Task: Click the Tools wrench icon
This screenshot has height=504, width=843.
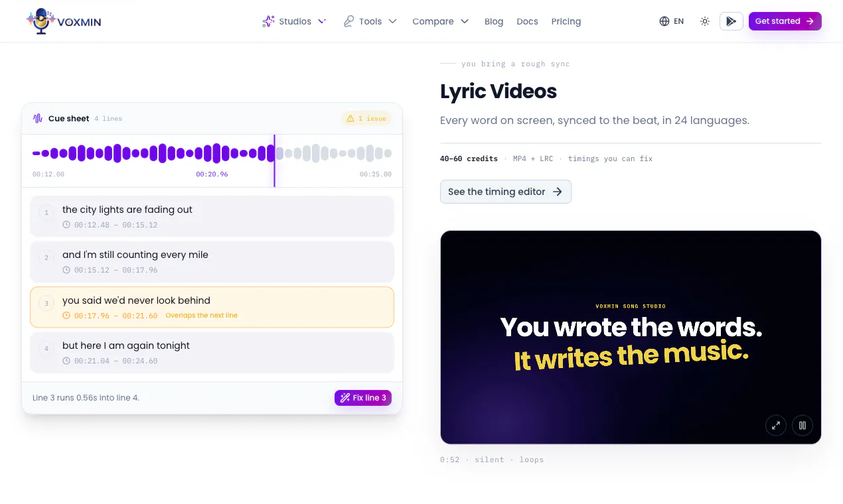Action: 348,21
